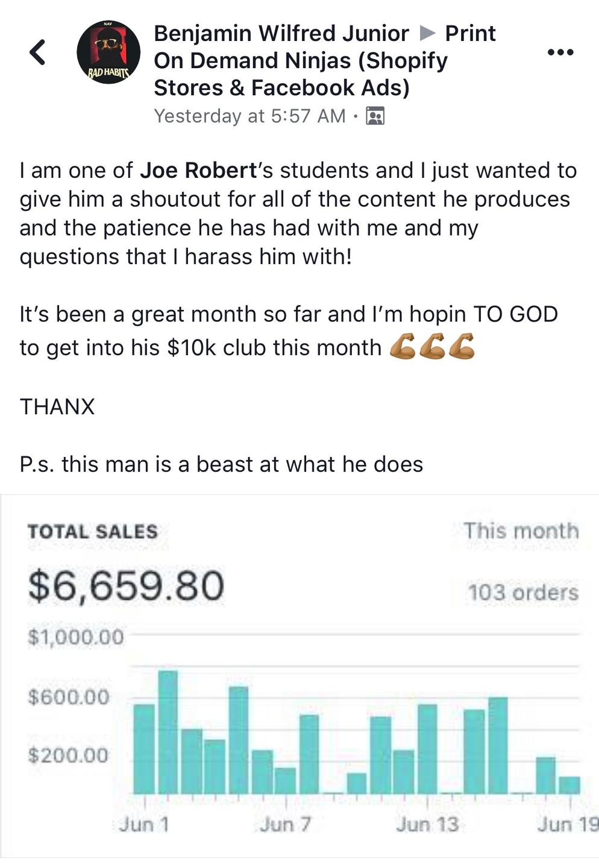
Task: Tap the Jun 13 axis label
Action: (427, 824)
